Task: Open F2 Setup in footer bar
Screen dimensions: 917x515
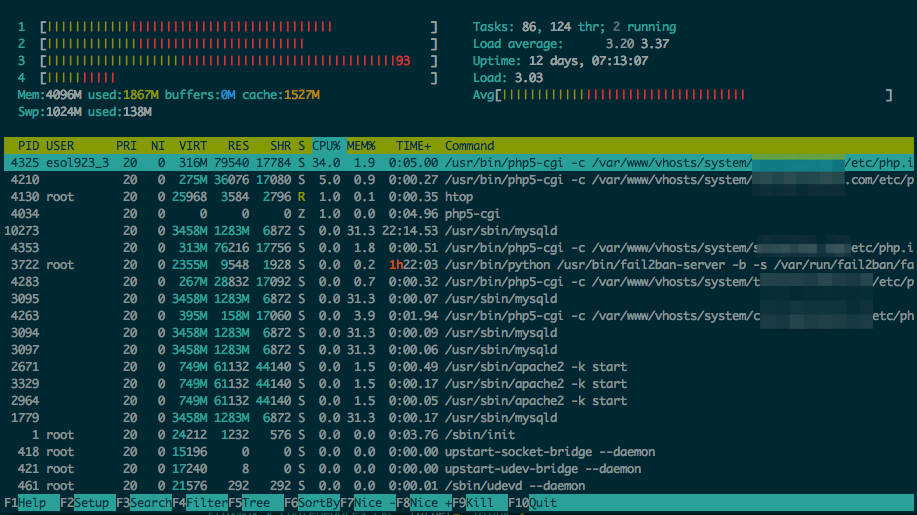Action: 88,503
